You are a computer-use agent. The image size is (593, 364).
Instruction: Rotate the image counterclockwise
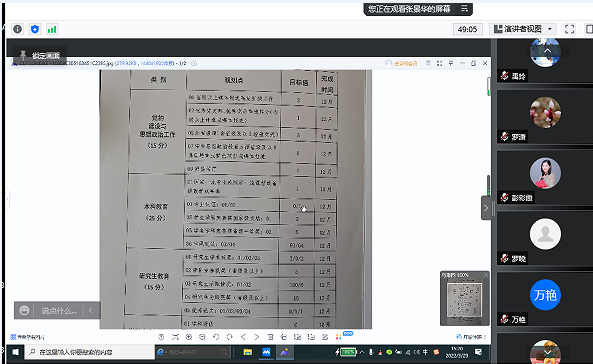pos(216,337)
